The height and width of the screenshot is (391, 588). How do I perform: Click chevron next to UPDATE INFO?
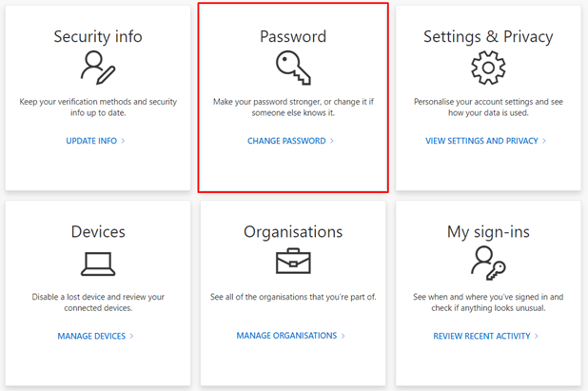click(123, 141)
